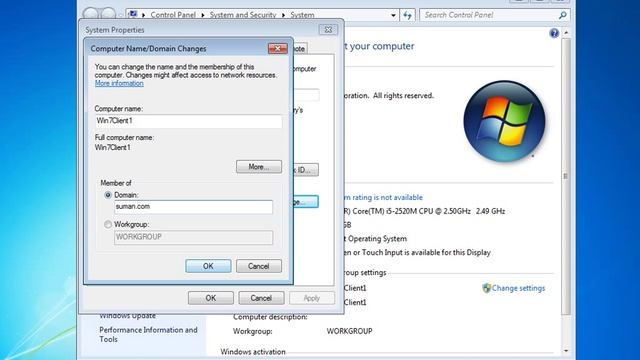Click the Forward navigation button
The image size is (640, 360).
(108, 14)
